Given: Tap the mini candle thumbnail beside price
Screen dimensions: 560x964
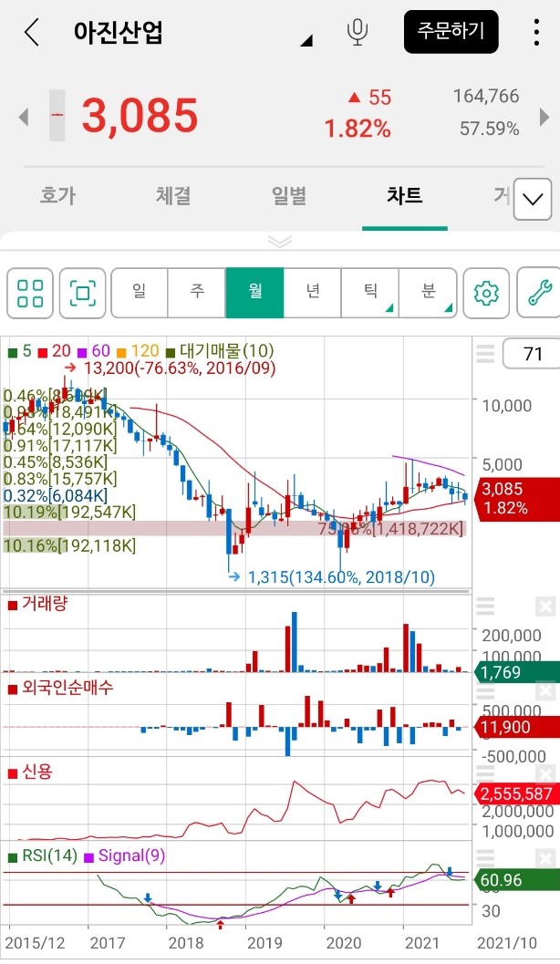Looking at the screenshot, I should pos(57,116).
